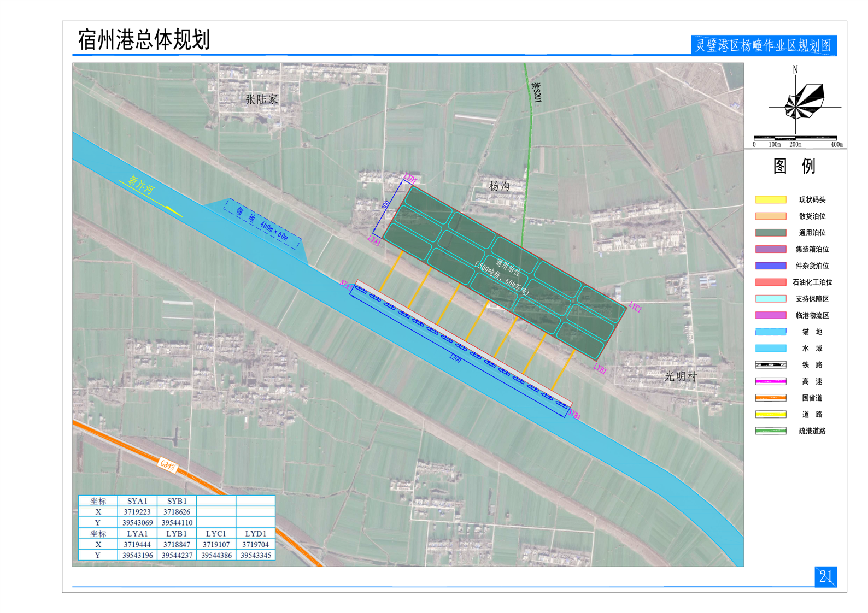
Task: Select the dark green 通用泊位 legend swatch
Action: 770,233
